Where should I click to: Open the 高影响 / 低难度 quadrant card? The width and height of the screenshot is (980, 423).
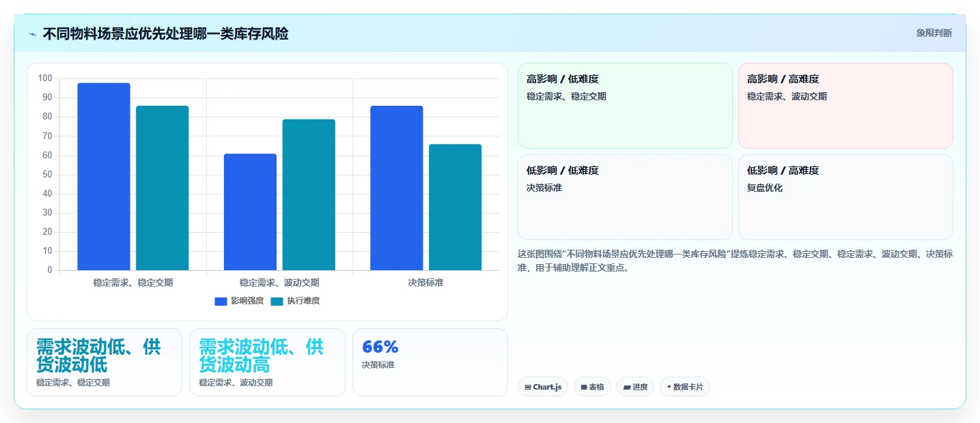point(625,106)
